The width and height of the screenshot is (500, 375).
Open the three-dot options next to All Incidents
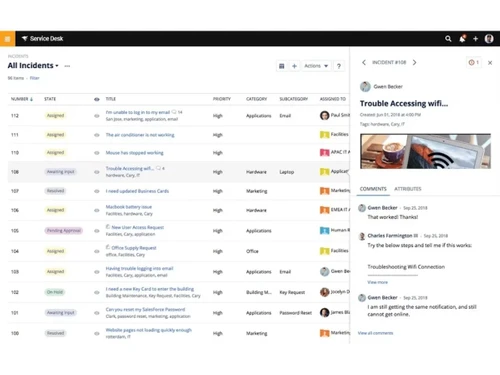[x=67, y=66]
